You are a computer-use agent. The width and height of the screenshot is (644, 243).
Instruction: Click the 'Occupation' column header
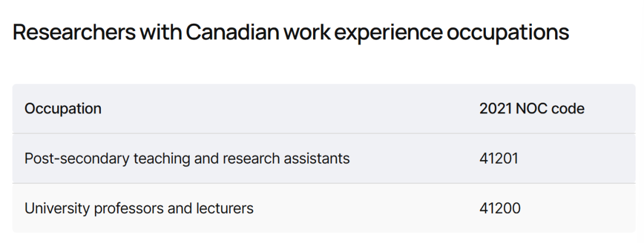click(x=63, y=109)
